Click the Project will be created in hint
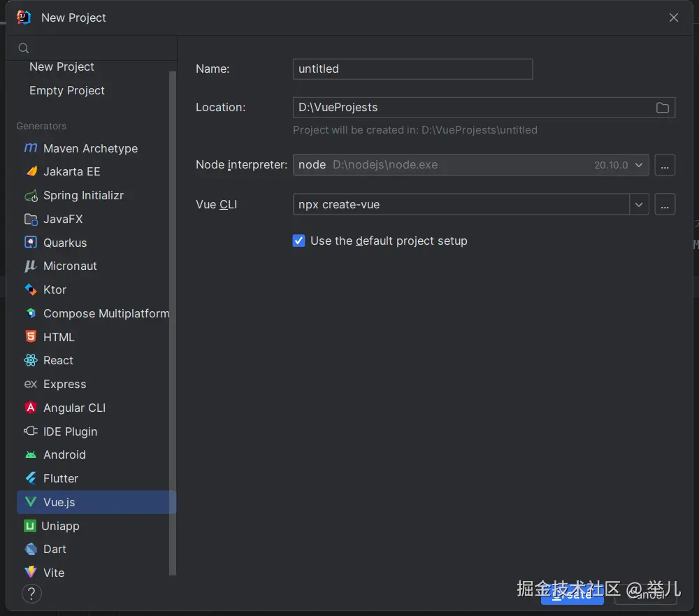This screenshot has width=699, height=616. click(x=415, y=130)
